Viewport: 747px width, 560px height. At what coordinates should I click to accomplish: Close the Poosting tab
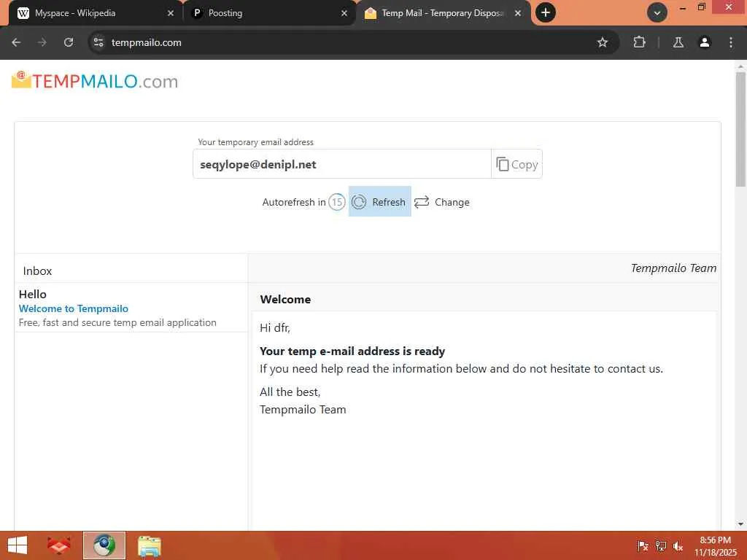(344, 13)
